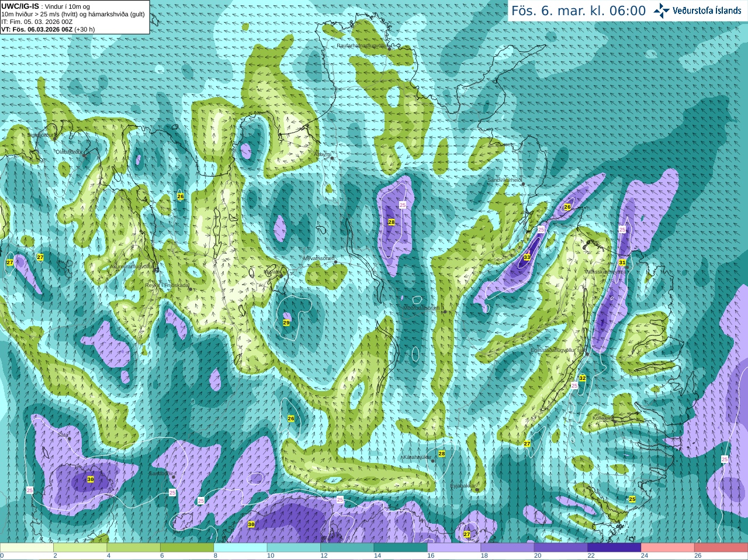Click the yellow 27 marker below Eyjabakkar
Screen dimensions: 748x560
point(467,534)
